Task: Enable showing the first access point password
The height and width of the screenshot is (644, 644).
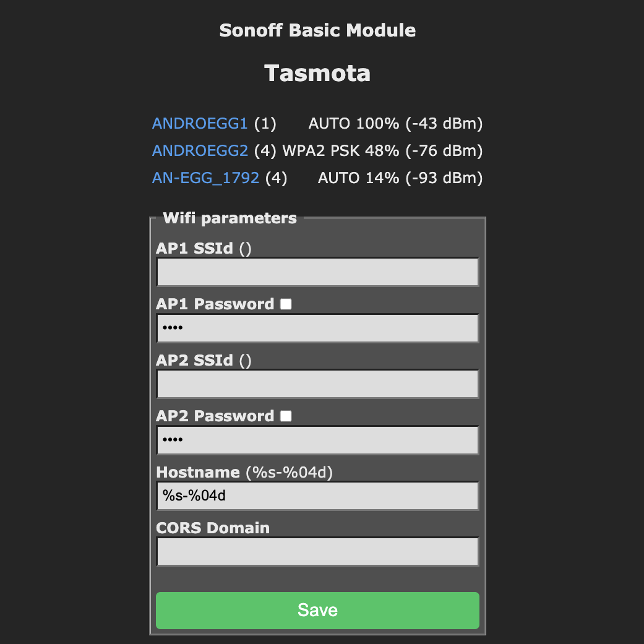Action: tap(285, 303)
